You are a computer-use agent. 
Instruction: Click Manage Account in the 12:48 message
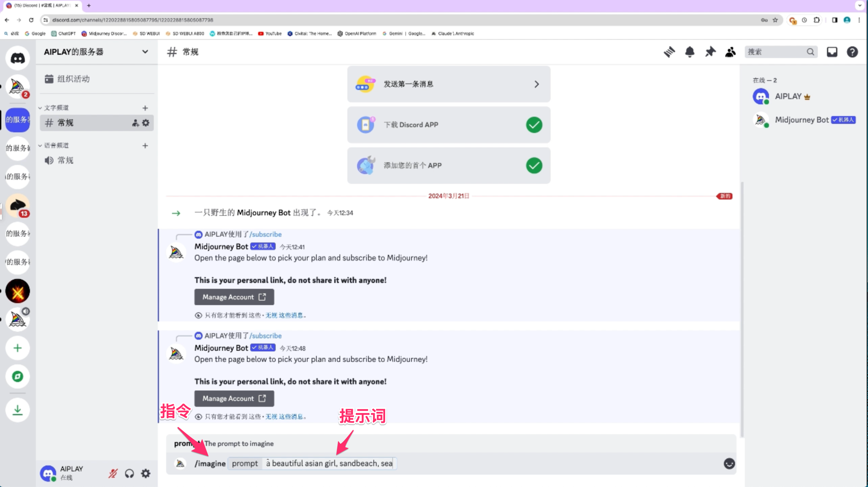pyautogui.click(x=234, y=398)
